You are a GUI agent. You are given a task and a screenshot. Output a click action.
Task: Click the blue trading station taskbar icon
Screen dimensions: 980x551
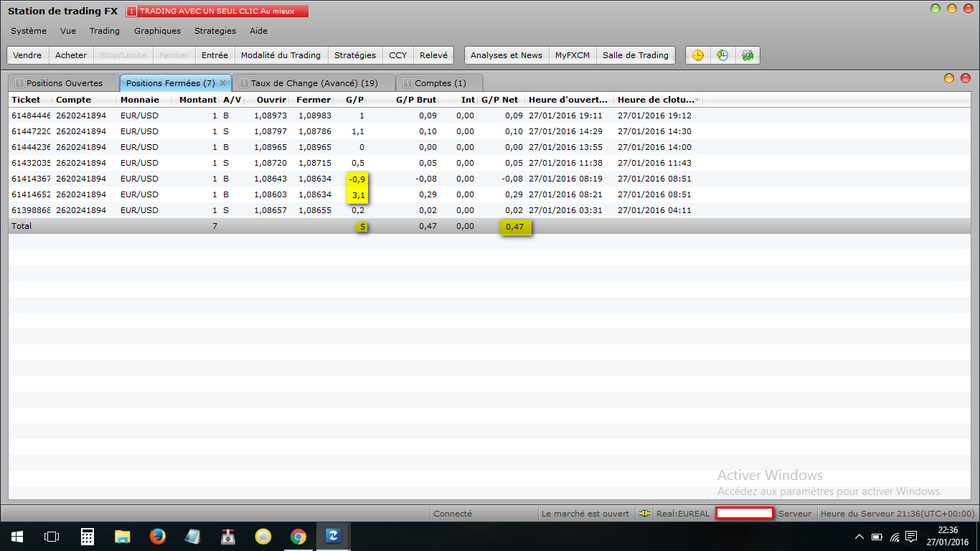tap(334, 536)
